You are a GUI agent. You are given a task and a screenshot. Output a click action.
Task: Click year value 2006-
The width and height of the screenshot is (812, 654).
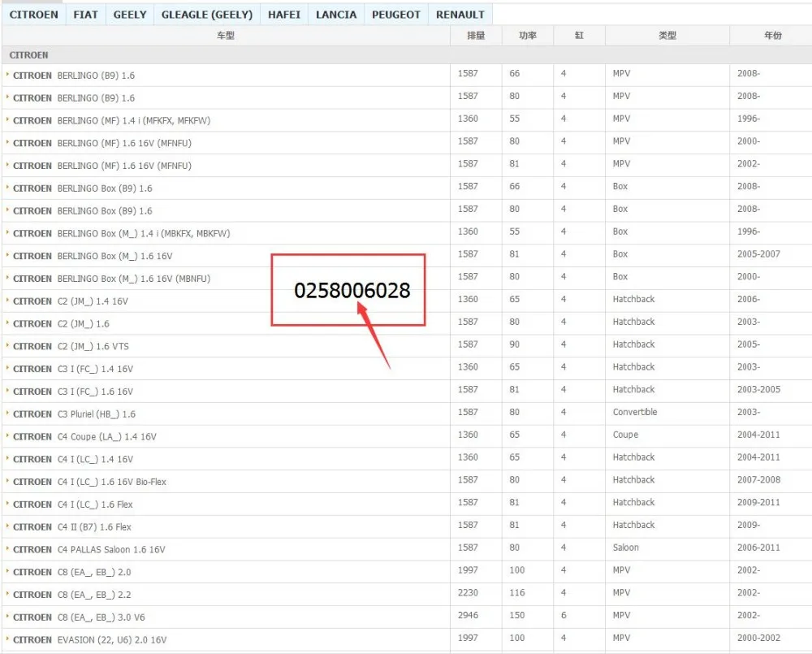[x=749, y=299]
